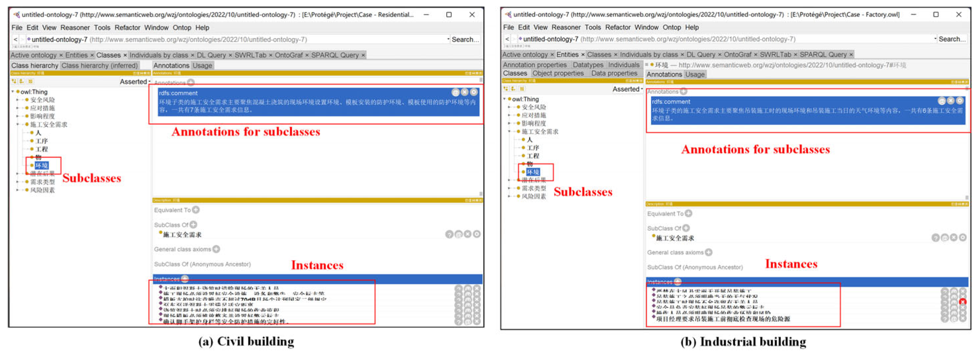Add SubClass Of entry in Factory window
980x353 pixels.
click(x=686, y=228)
